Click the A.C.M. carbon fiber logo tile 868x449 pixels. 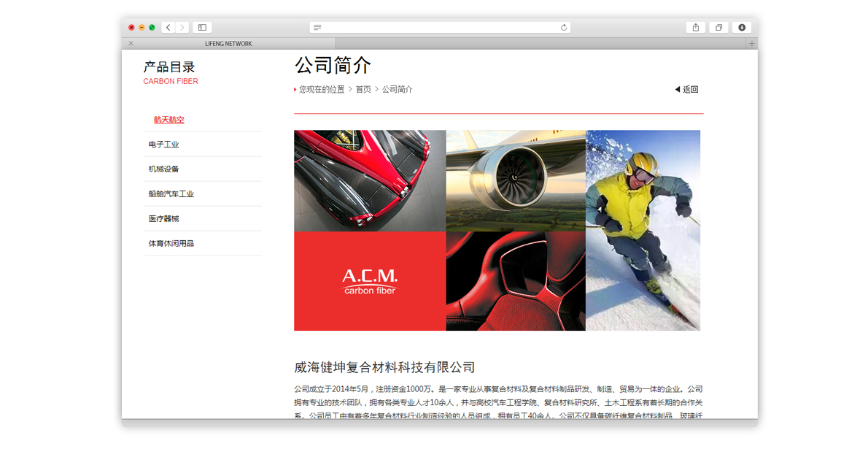[370, 281]
